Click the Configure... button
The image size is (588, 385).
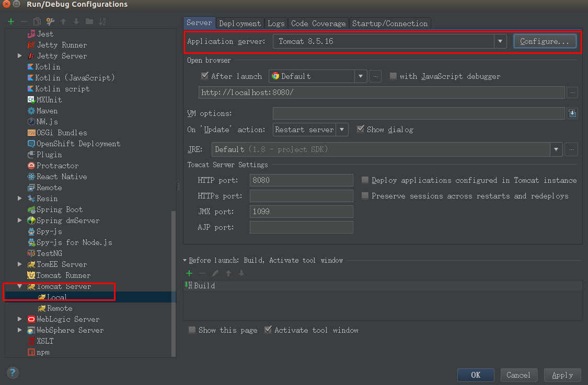pos(545,41)
